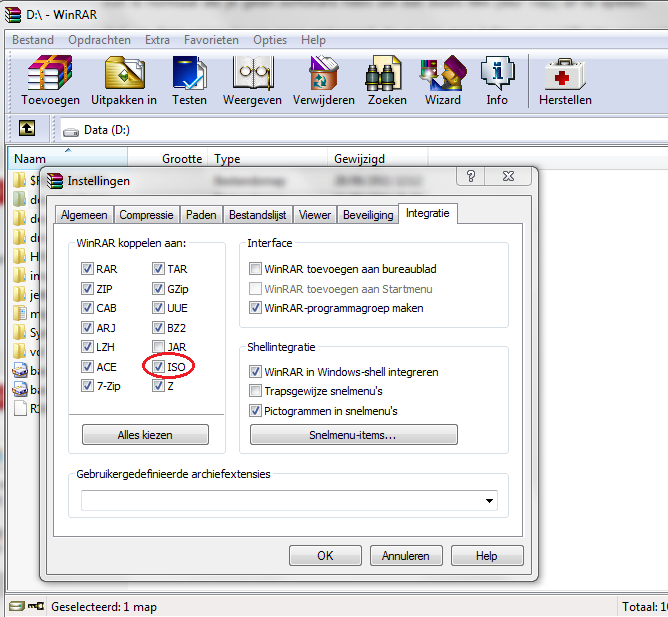This screenshot has width=668, height=617.
Task: Toggle the GZip association checkbox
Action: [158, 288]
